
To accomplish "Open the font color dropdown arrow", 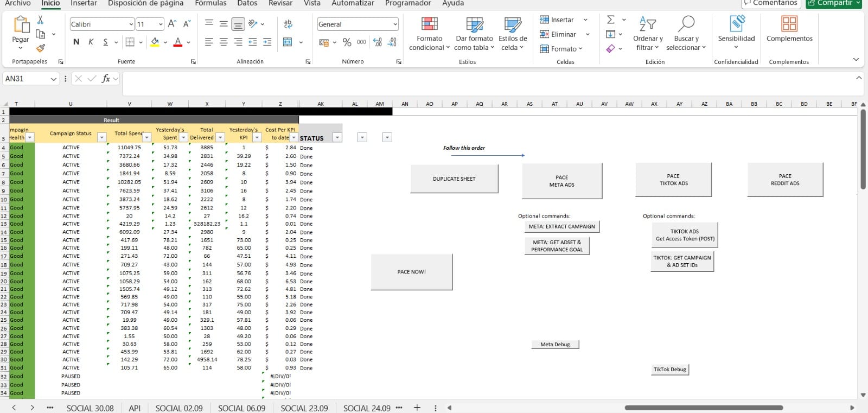I will pyautogui.click(x=188, y=42).
